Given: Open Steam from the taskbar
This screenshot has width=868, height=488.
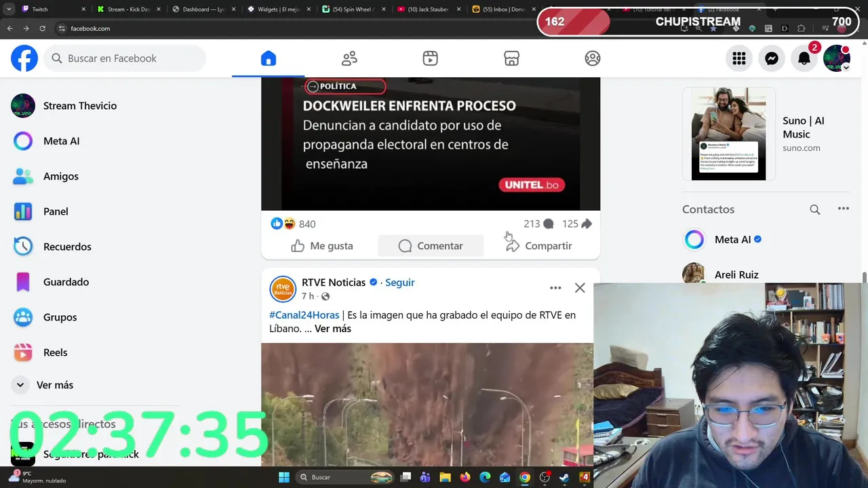Looking at the screenshot, I should pyautogui.click(x=564, y=477).
